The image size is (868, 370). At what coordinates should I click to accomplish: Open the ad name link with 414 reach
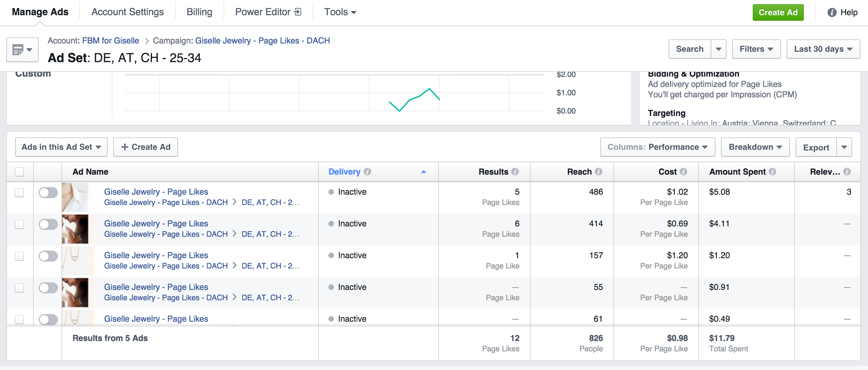(156, 224)
